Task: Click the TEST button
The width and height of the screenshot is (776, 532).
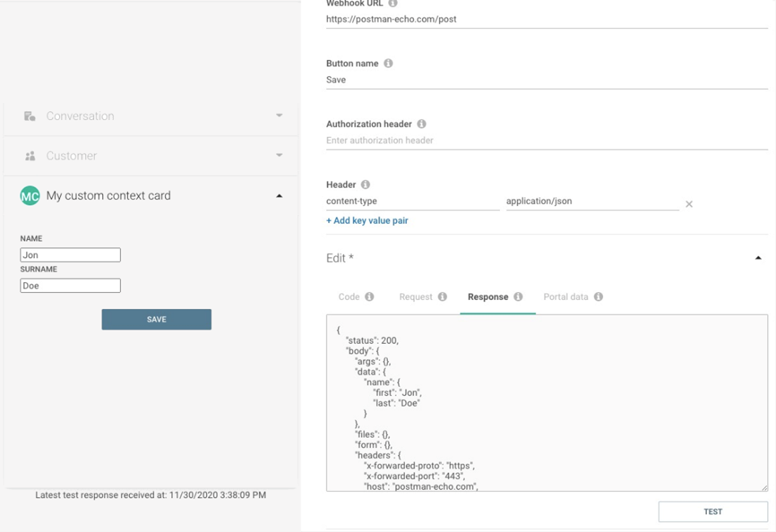Action: tap(713, 512)
